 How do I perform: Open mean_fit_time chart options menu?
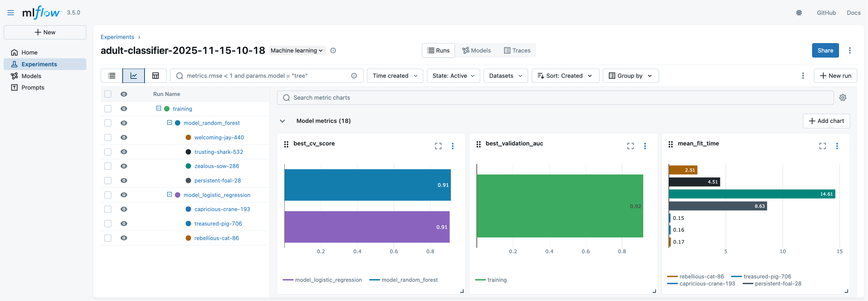point(837,146)
